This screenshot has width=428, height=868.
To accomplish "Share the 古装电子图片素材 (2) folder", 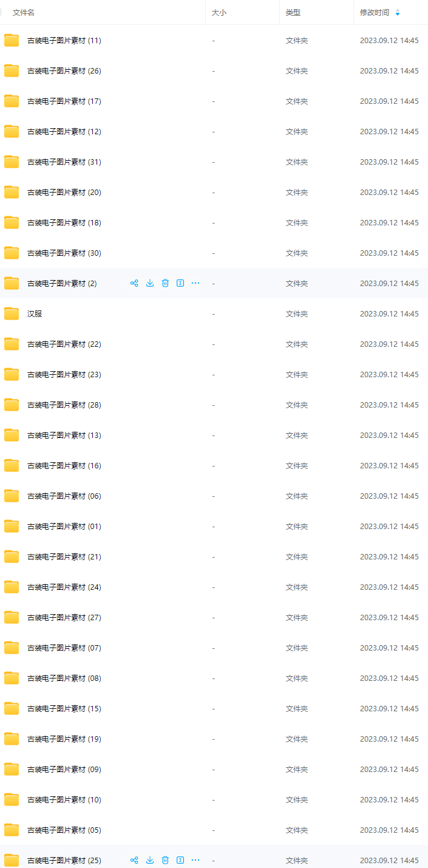I will [x=134, y=283].
